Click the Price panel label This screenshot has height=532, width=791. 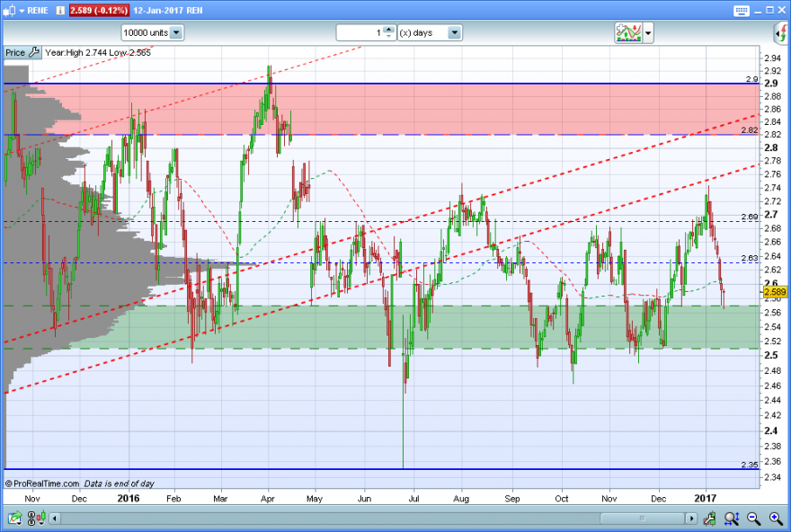tap(15, 52)
